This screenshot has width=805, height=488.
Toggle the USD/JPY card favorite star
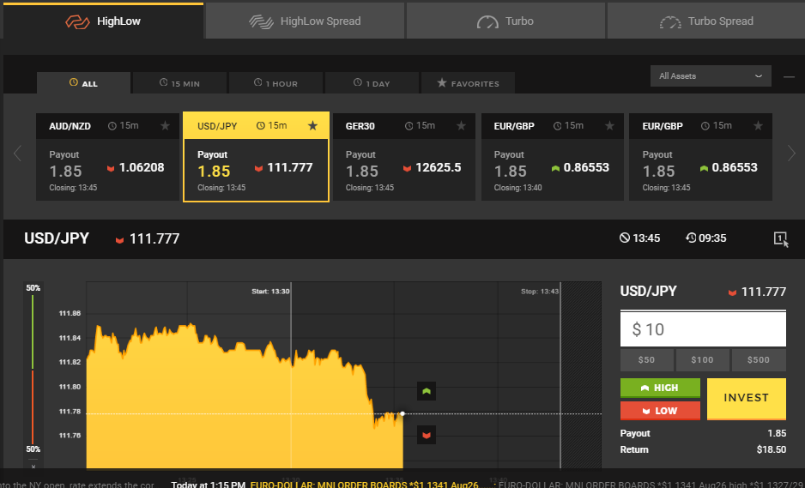click(x=313, y=126)
